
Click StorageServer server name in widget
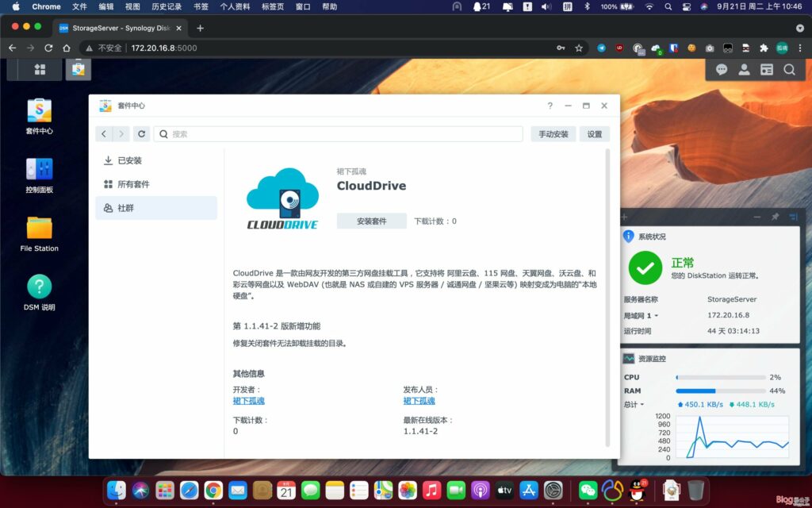[732, 299]
